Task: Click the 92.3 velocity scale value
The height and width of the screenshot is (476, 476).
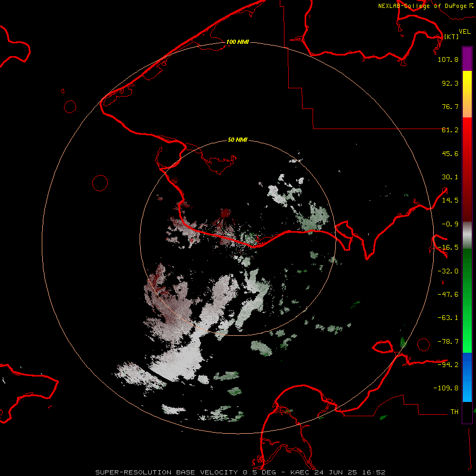Action: [x=450, y=83]
